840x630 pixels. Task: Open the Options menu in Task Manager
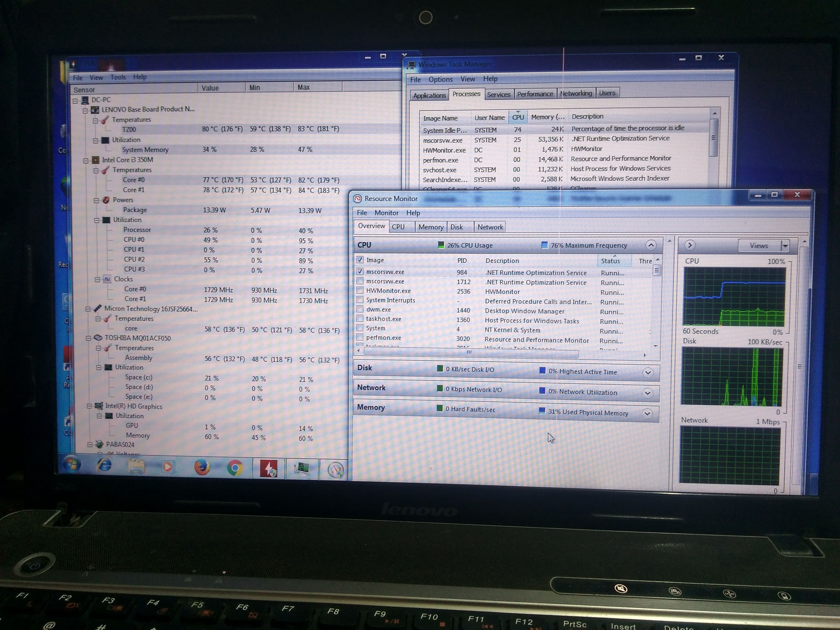click(440, 79)
